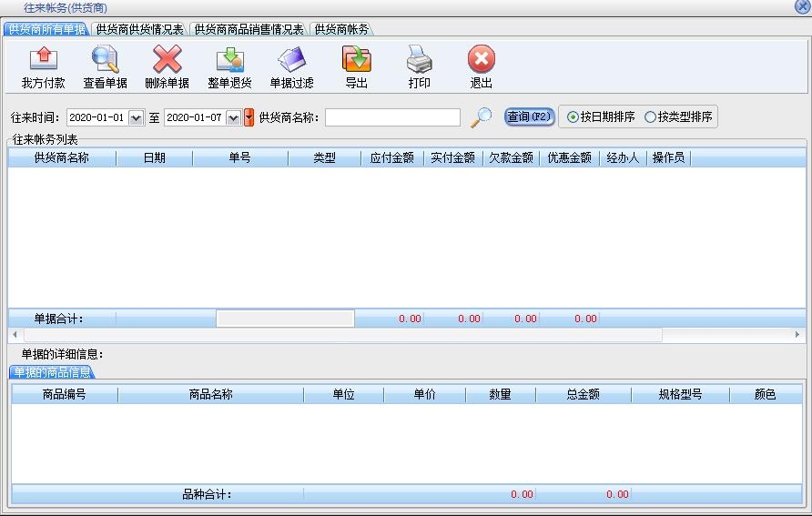Sort by 供货商名称 column header
812x516 pixels.
[62, 157]
